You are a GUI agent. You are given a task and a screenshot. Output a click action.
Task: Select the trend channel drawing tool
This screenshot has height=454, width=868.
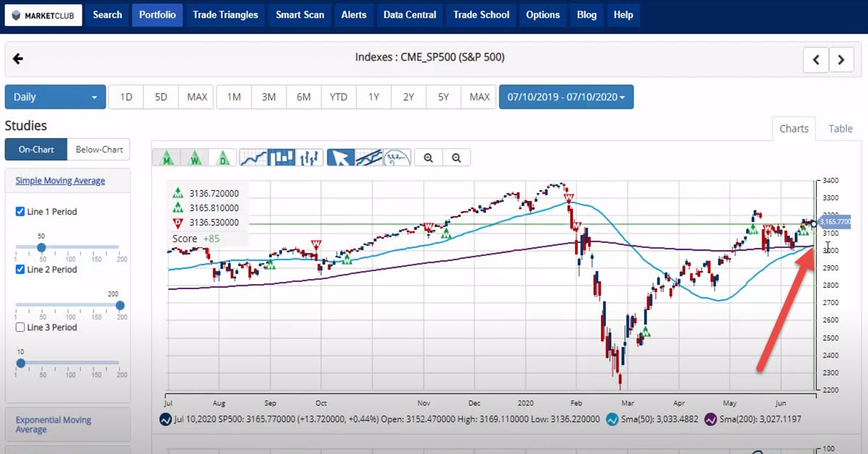(368, 158)
